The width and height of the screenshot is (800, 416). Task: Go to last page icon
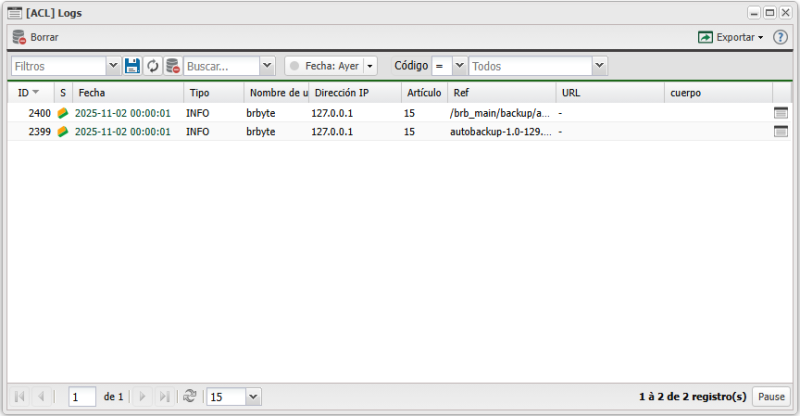pos(164,397)
